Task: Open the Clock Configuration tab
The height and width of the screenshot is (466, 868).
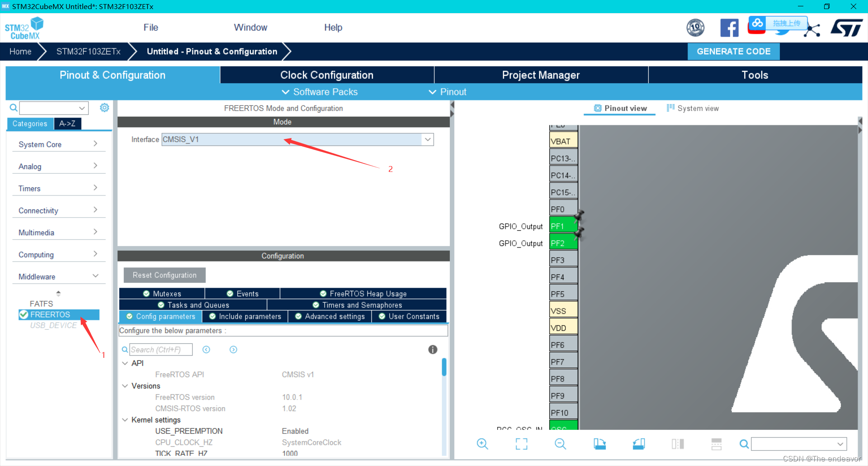Action: [327, 75]
